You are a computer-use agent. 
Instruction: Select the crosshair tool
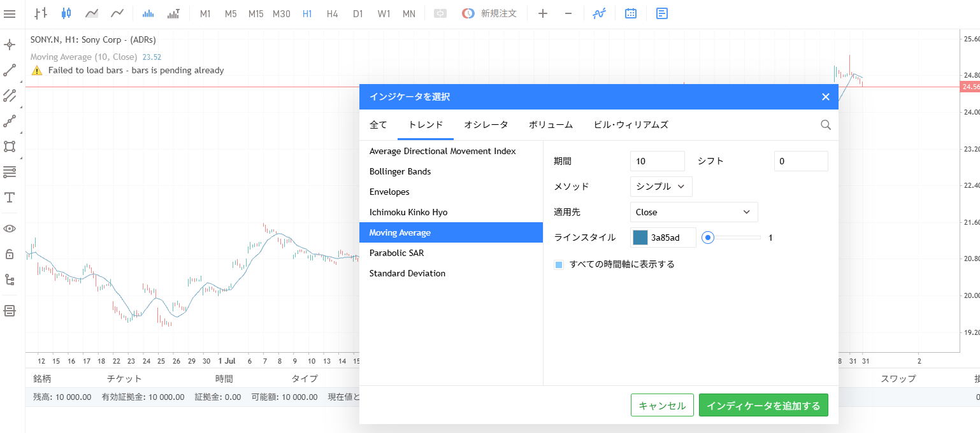click(10, 45)
